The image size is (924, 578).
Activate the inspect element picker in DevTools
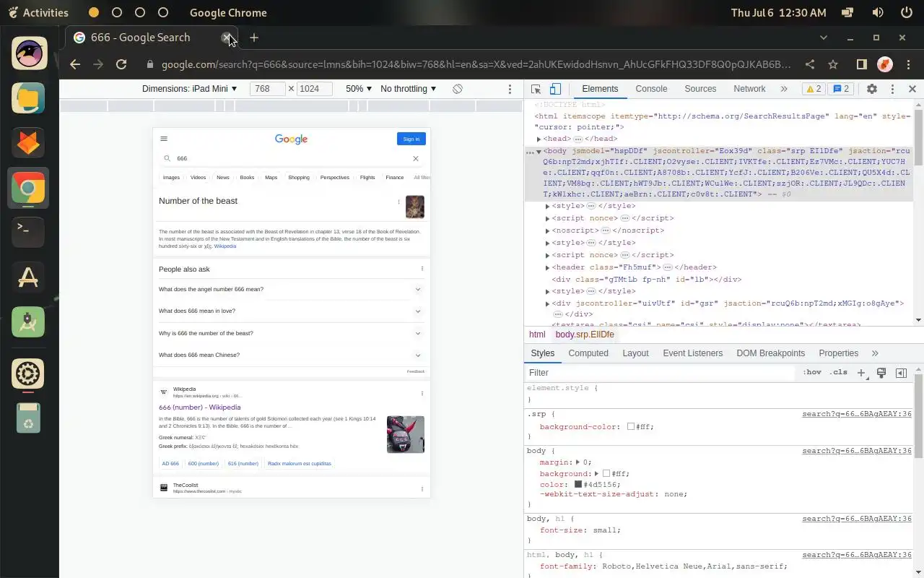coord(536,89)
